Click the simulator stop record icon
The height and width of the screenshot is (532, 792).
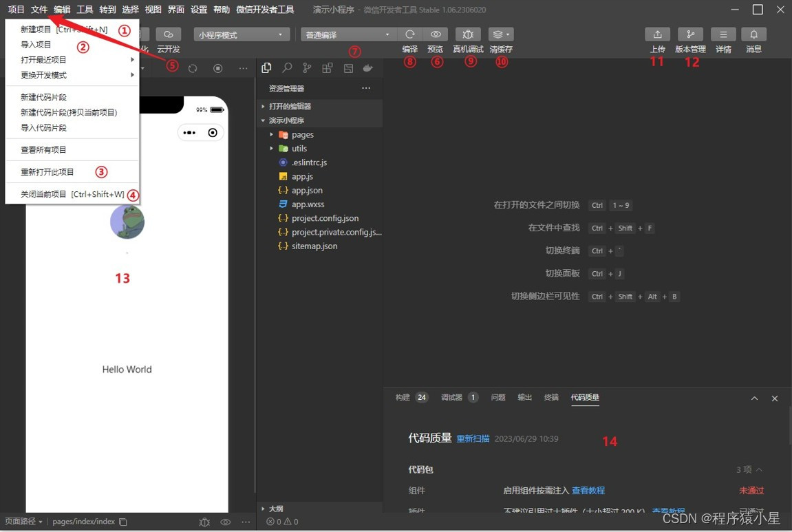[217, 68]
